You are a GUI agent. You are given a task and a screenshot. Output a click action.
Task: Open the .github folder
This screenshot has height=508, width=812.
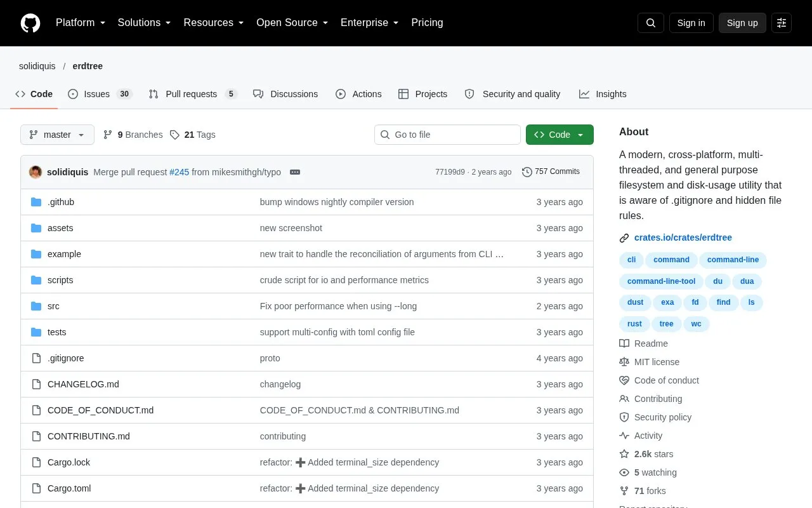coord(61,202)
